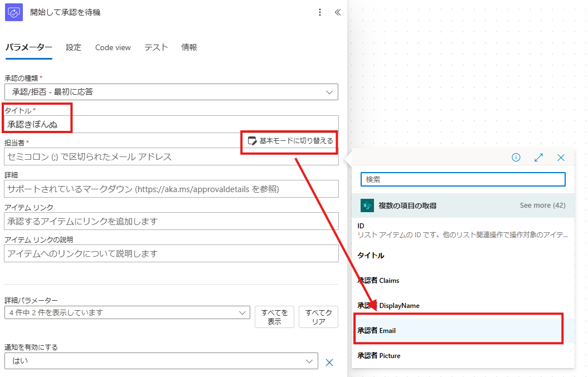The height and width of the screenshot is (377, 588).
Task: Click the タイトル input field
Action: [171, 124]
